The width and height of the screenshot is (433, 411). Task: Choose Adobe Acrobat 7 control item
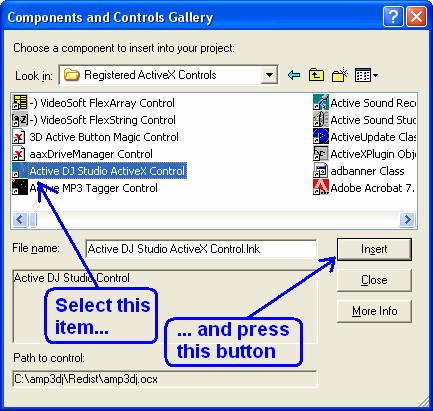coord(364,188)
